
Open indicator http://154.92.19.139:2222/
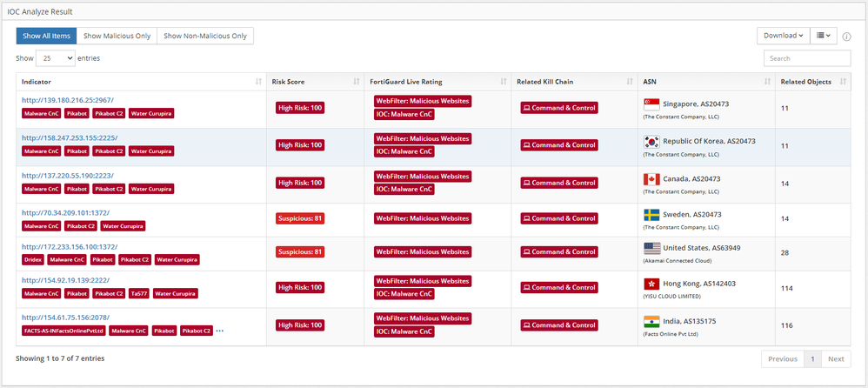click(66, 280)
